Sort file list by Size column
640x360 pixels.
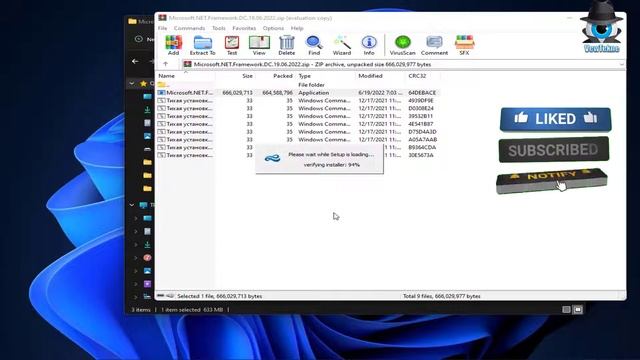coord(235,76)
